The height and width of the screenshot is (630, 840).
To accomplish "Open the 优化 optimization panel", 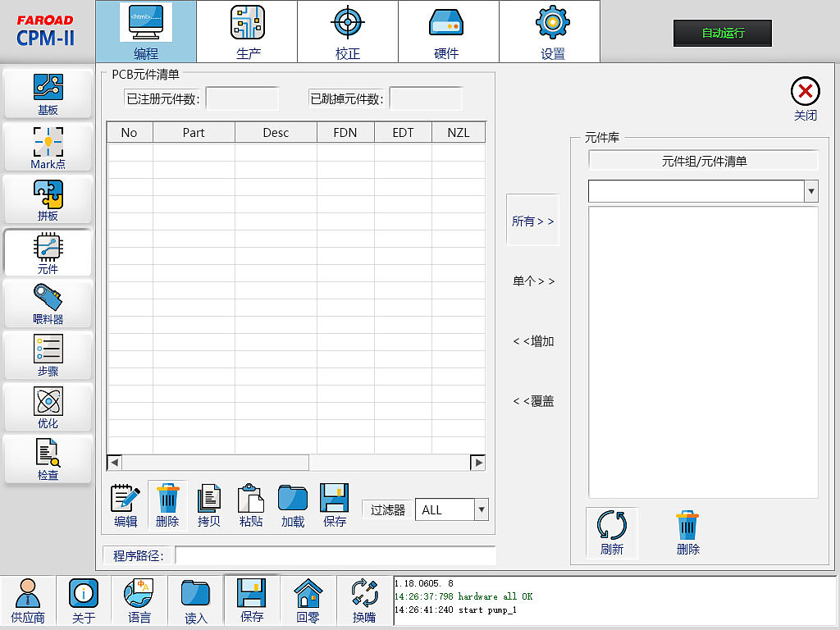I will click(47, 407).
